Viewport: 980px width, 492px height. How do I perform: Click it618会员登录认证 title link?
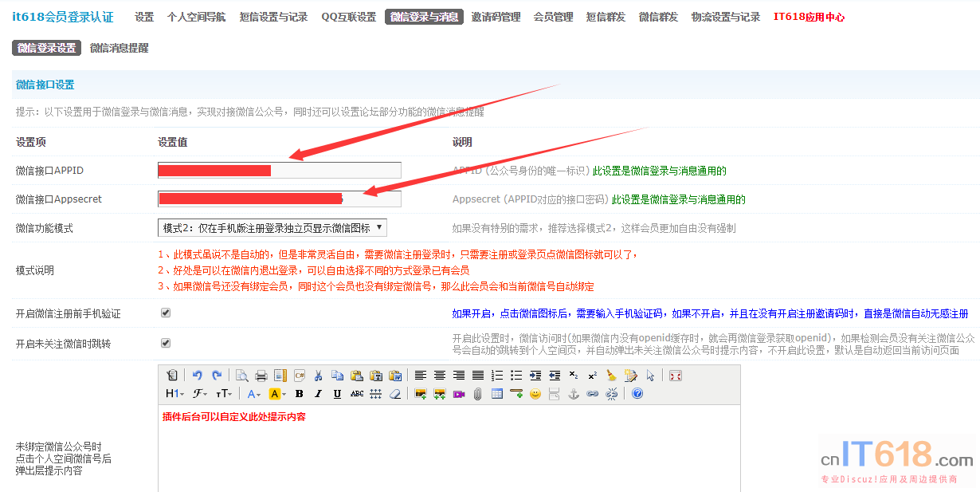point(63,17)
